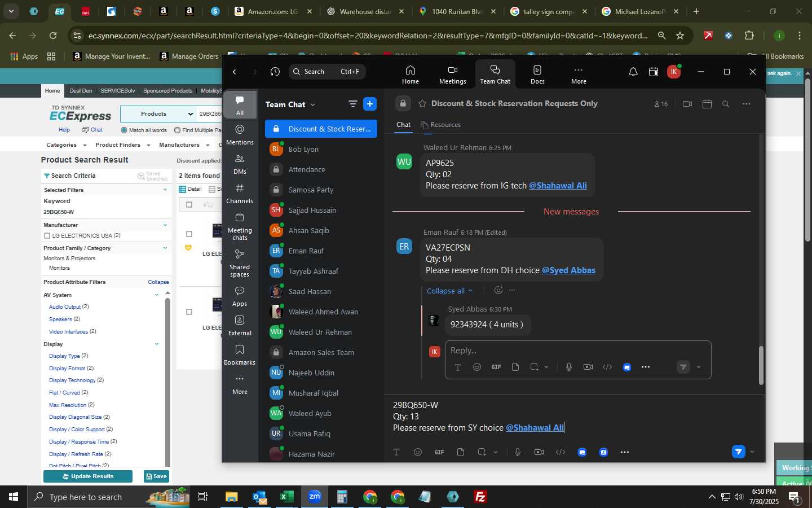Insert code snippet in main compose bar

(561, 452)
